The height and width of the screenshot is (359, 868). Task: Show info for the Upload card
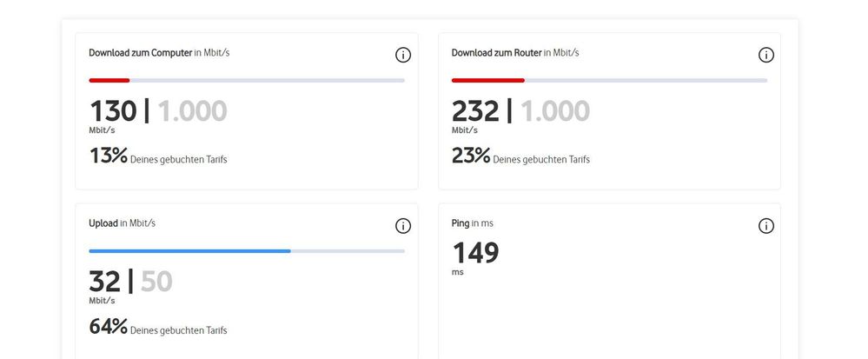[403, 226]
